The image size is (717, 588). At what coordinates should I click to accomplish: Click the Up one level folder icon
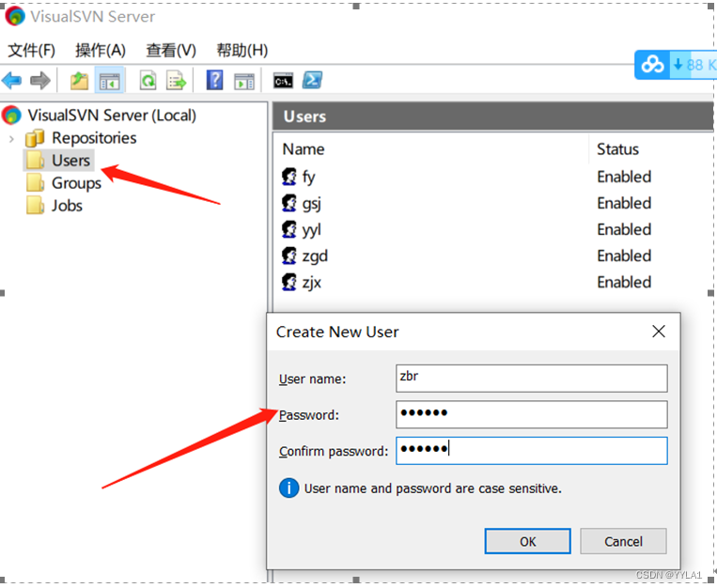tap(79, 81)
